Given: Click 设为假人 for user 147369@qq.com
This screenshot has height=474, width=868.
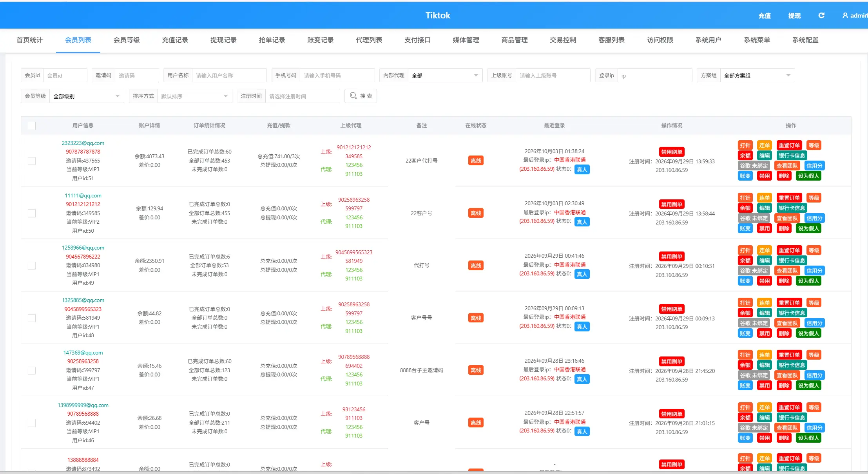Looking at the screenshot, I should (808, 385).
